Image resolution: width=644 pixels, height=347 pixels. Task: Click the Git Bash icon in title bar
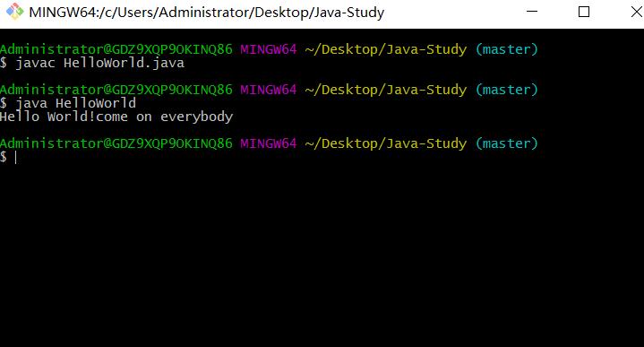pyautogui.click(x=15, y=12)
